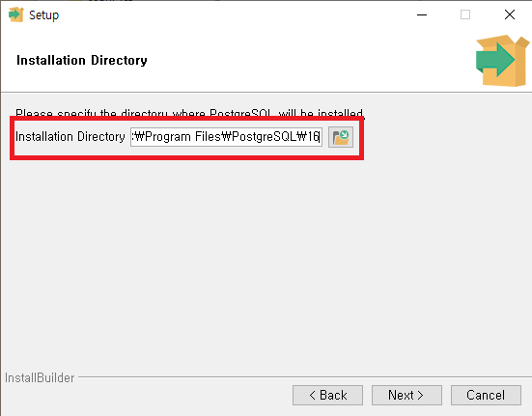Click the "Installation Directory" field label
Screen dimensions: 532x416
pyautogui.click(x=70, y=137)
